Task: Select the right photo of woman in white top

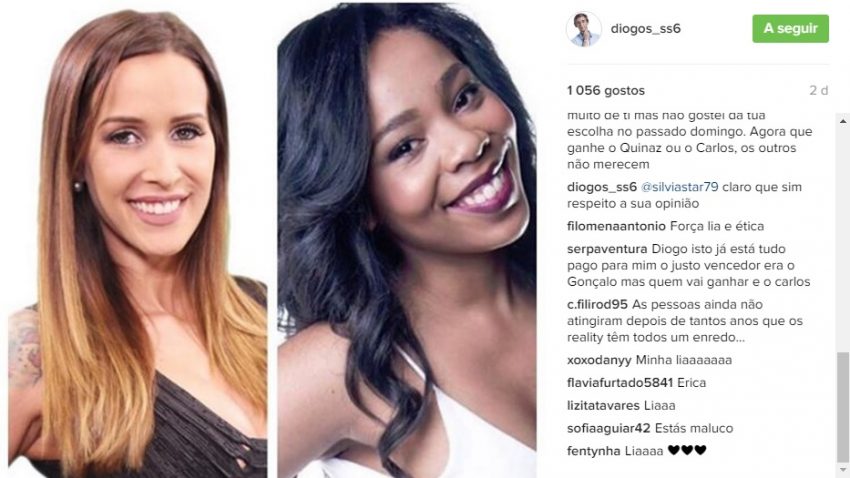Action: point(407,239)
